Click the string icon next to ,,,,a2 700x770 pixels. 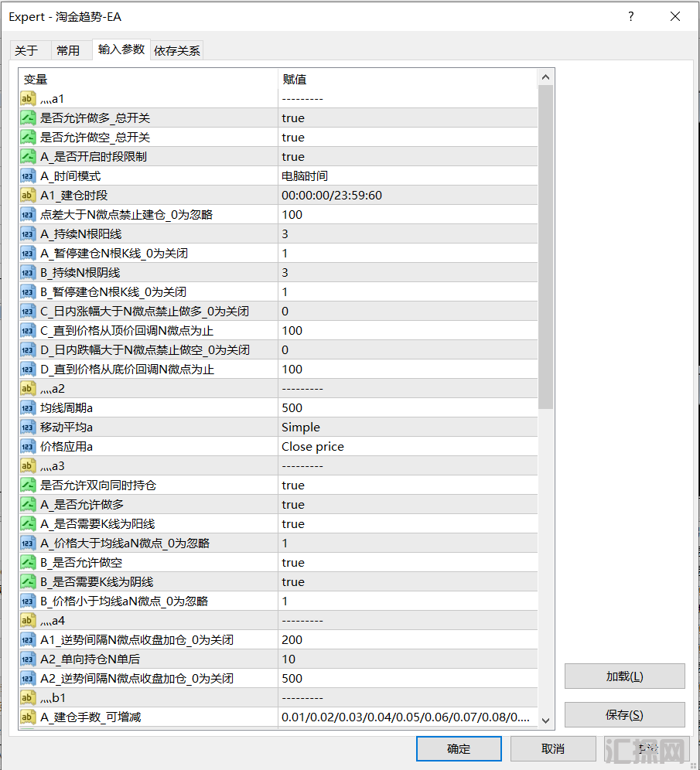click(28, 389)
